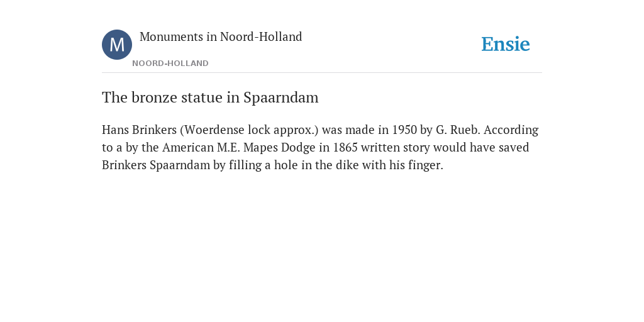
Task: Open the Ensie logo link
Action: pos(506,44)
